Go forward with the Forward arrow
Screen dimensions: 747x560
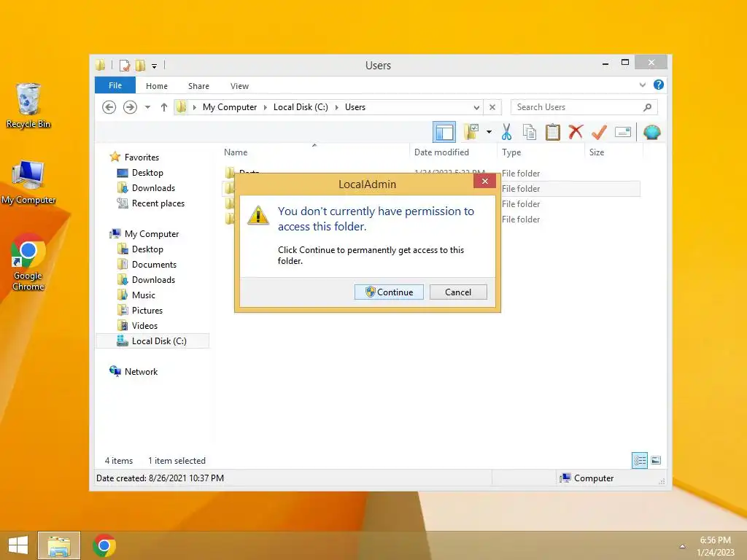[x=130, y=107]
